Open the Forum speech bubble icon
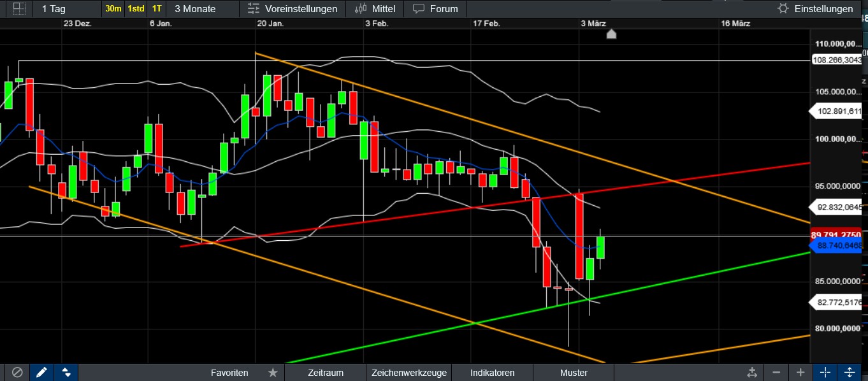The width and height of the screenshot is (868, 381). pyautogui.click(x=418, y=8)
